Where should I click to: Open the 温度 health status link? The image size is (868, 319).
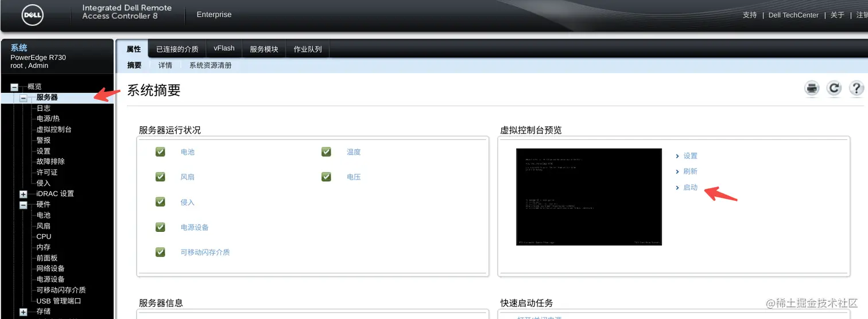354,152
